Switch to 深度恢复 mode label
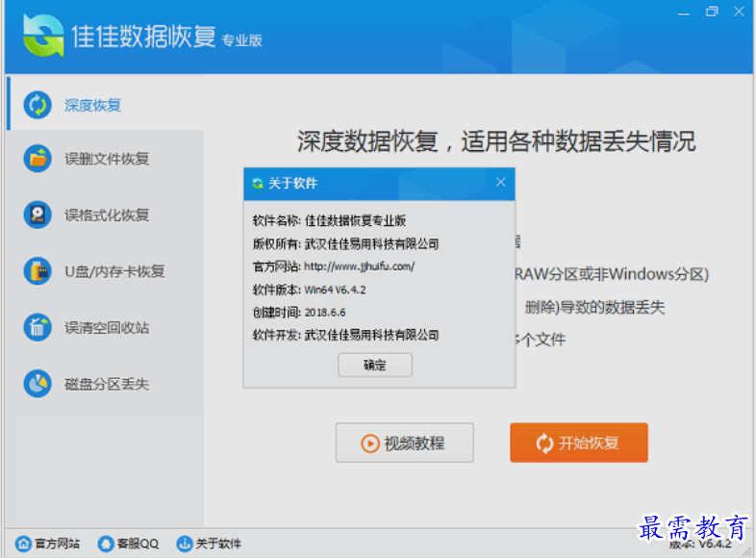 click(x=92, y=105)
